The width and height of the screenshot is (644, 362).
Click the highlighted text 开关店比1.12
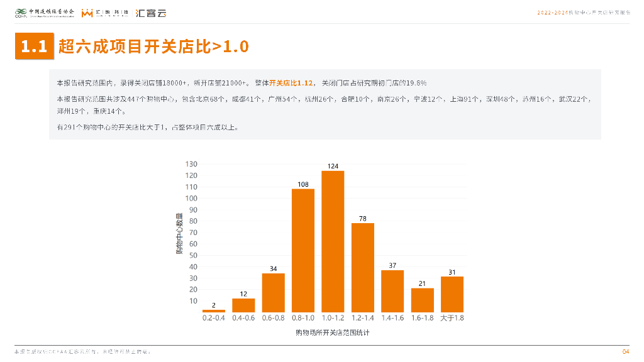pos(291,83)
